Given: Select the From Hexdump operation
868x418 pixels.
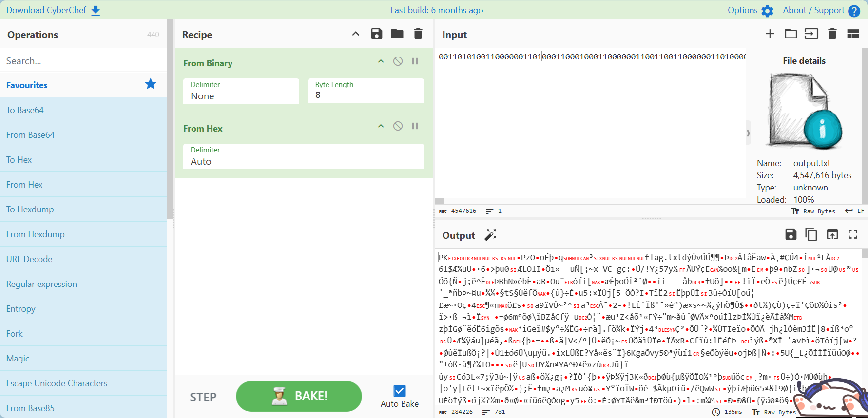Looking at the screenshot, I should click(83, 234).
